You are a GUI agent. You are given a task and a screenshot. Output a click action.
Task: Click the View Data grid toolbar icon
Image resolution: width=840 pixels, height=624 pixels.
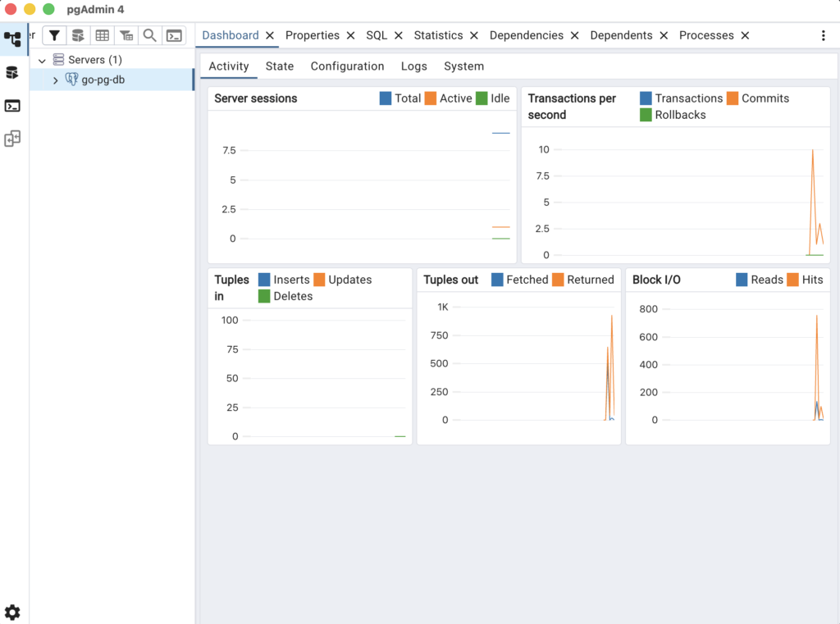(102, 35)
